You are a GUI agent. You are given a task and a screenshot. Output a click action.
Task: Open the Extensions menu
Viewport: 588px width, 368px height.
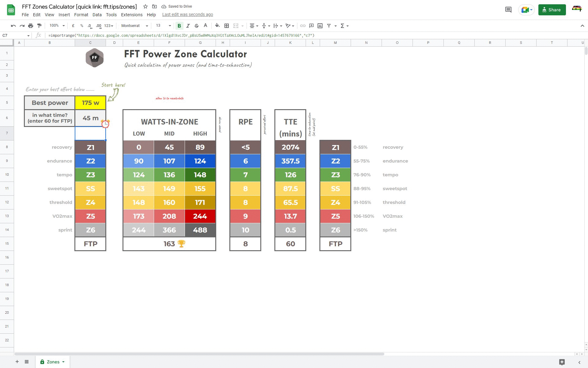[132, 15]
